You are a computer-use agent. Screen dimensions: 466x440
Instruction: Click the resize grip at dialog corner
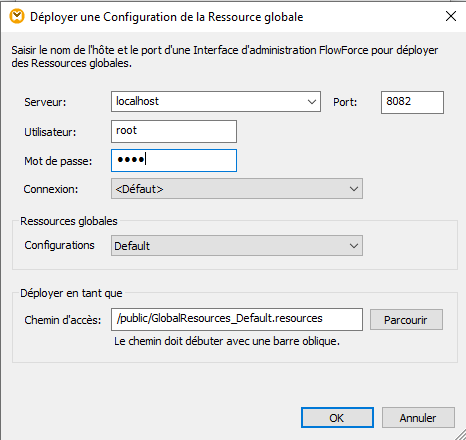click(460, 434)
